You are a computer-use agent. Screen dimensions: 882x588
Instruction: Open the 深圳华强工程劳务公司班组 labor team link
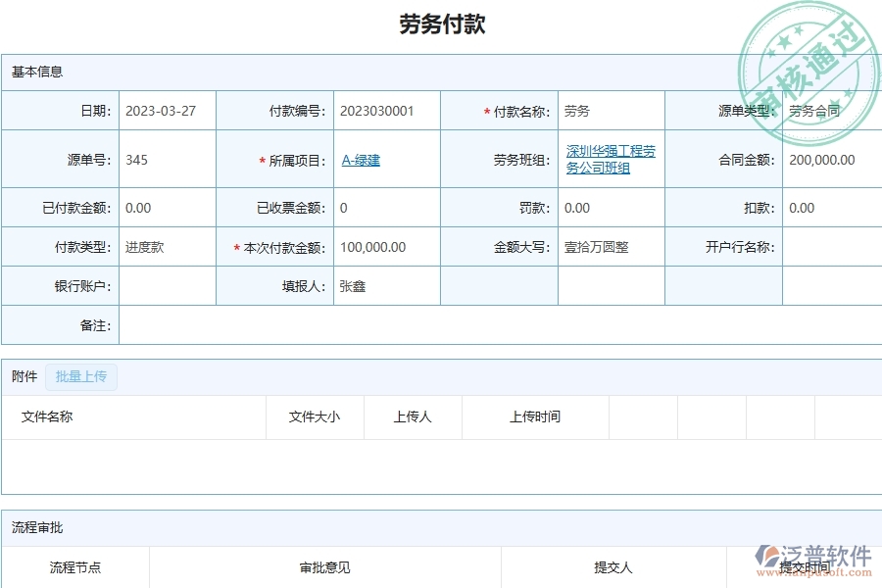[610, 159]
